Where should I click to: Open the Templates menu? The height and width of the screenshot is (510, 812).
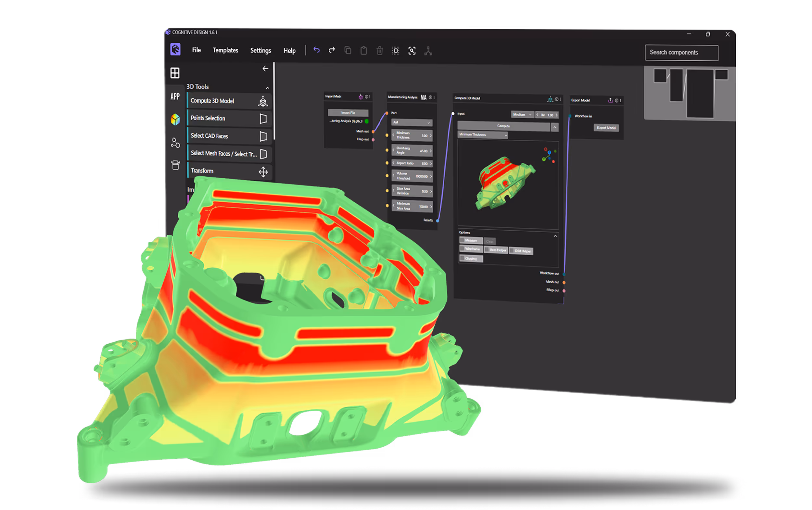[225, 50]
